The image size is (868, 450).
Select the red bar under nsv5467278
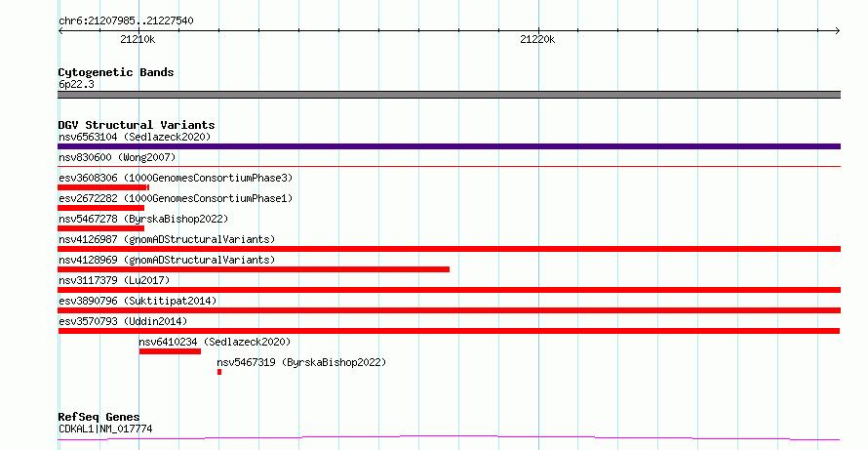(x=100, y=228)
